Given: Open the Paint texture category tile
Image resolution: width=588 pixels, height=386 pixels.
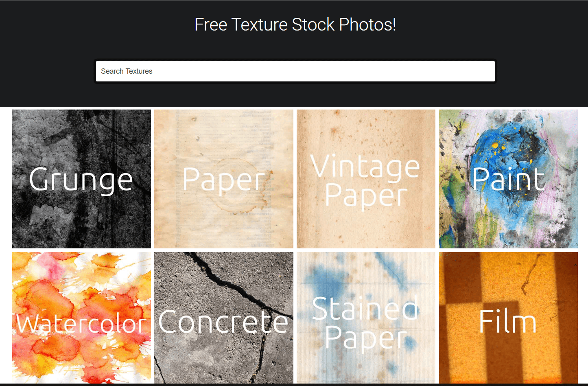Looking at the screenshot, I should tap(508, 179).
